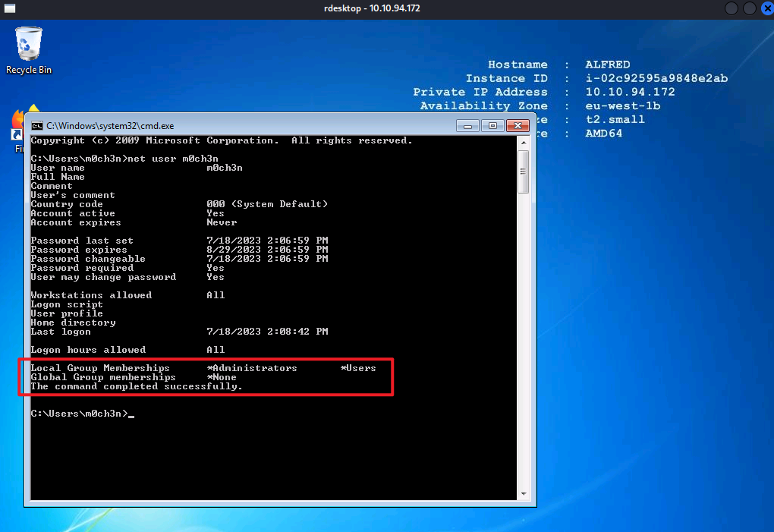
Task: Click the rdesktop maximize round button
Action: [x=749, y=8]
